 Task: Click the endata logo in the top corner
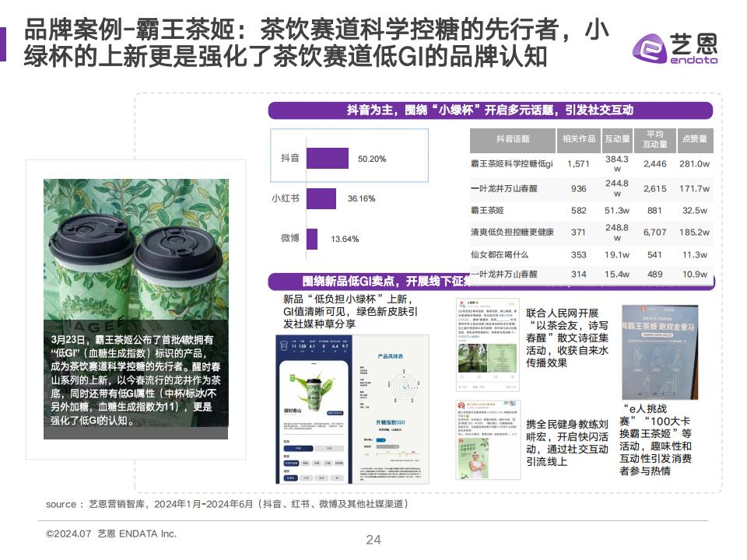(675, 48)
